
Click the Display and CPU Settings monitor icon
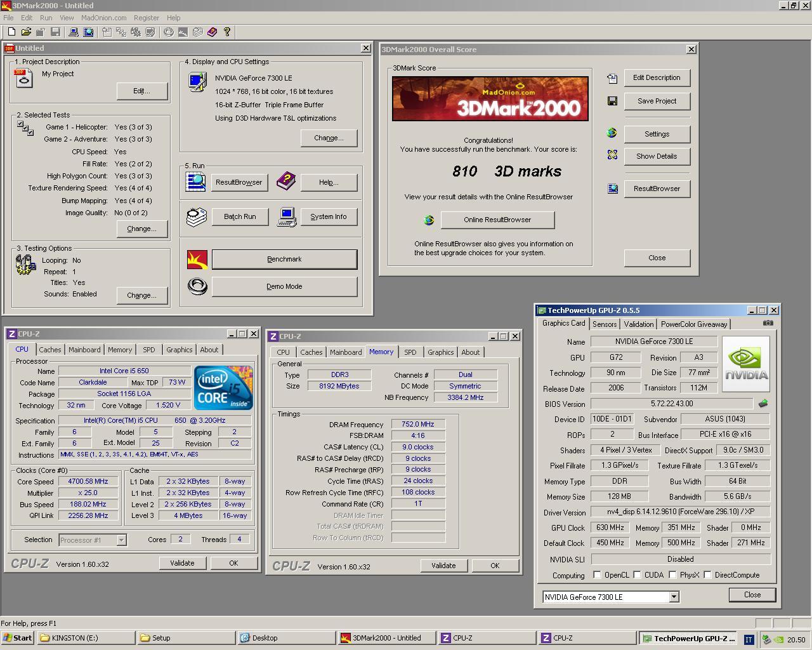point(197,82)
